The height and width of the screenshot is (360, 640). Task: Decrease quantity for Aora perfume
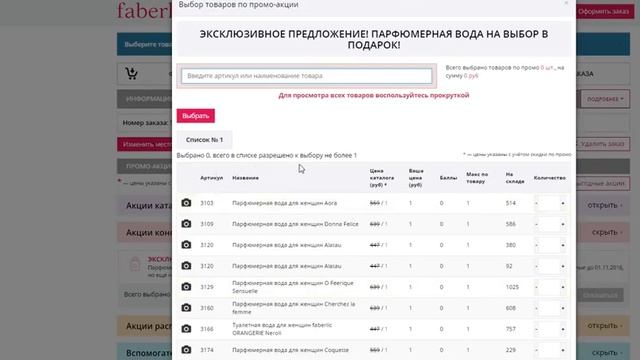(x=536, y=203)
